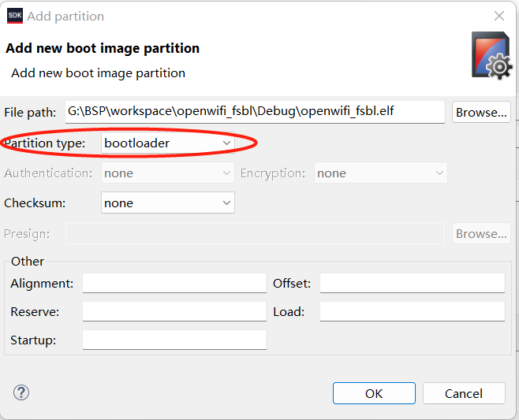The width and height of the screenshot is (519, 420).
Task: Click the Presign text field
Action: [255, 233]
